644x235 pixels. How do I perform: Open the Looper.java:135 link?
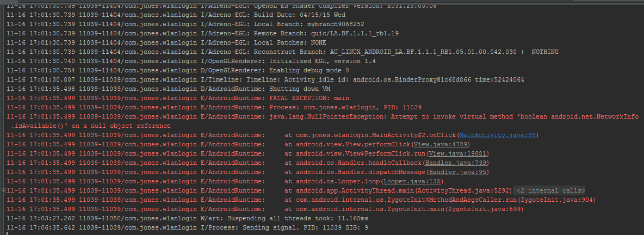[x=412, y=181]
